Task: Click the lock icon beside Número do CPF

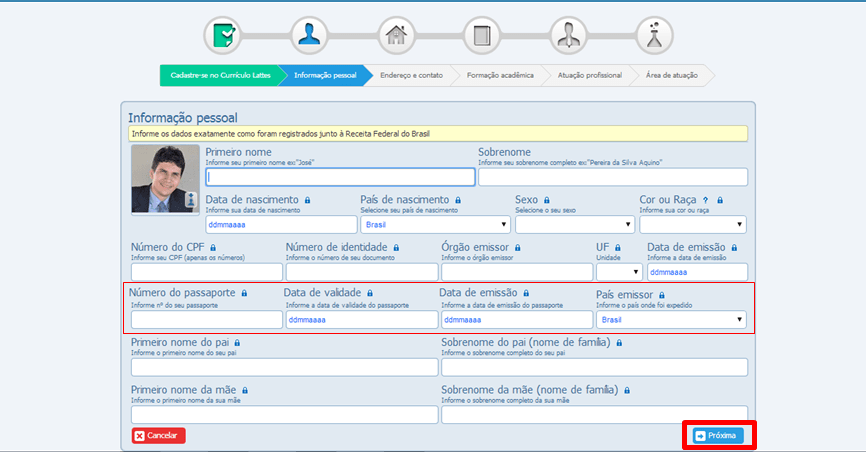Action: tap(214, 246)
